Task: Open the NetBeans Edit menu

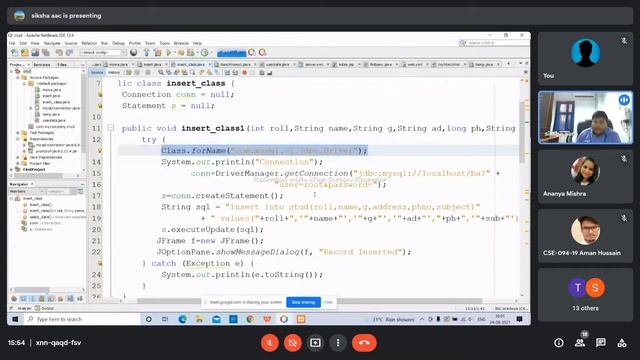Action: point(23,43)
